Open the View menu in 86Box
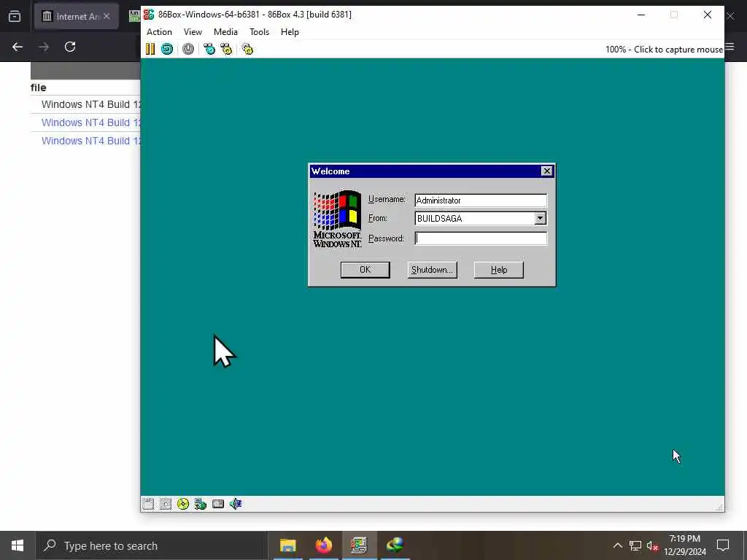 tap(193, 32)
